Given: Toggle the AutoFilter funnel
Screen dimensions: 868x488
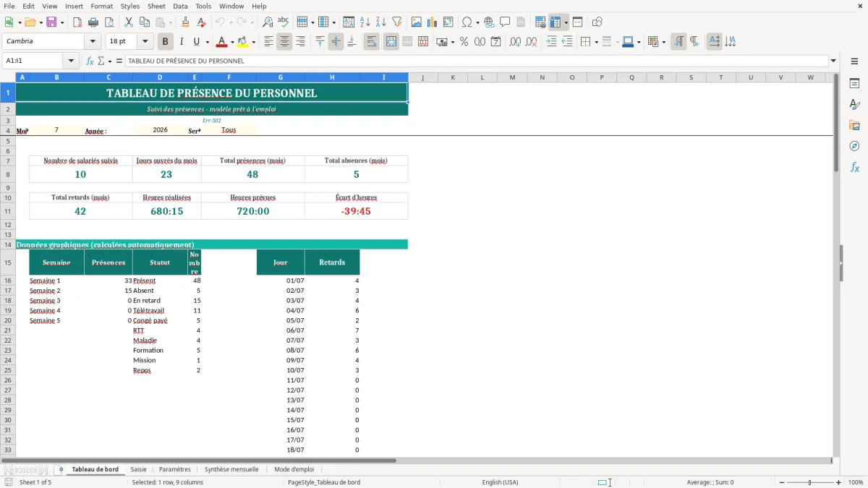Looking at the screenshot, I should (397, 22).
